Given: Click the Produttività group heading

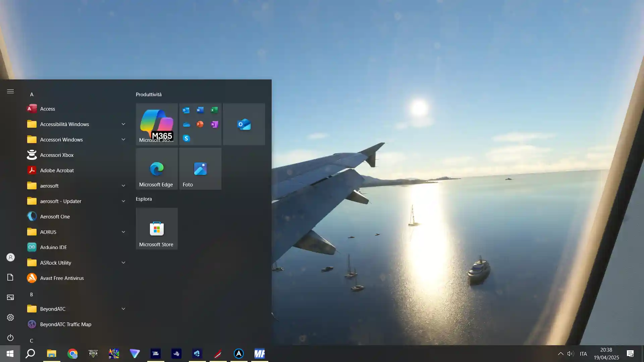Looking at the screenshot, I should coord(149,95).
